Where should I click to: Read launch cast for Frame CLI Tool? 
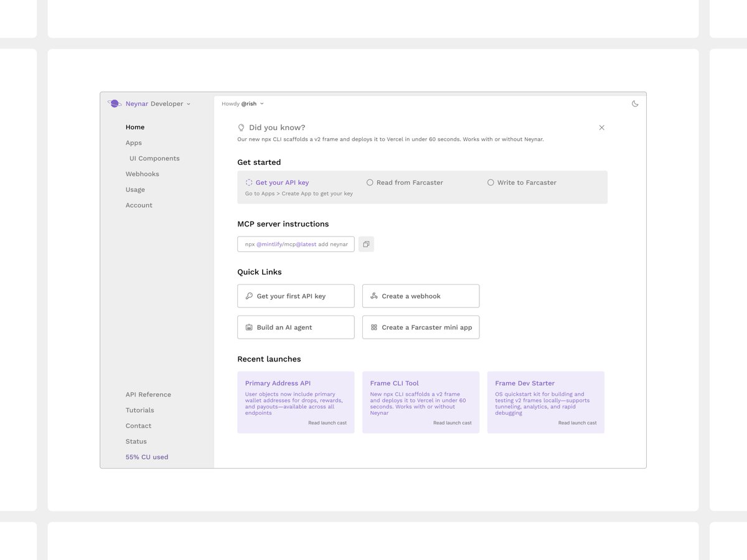tap(453, 423)
